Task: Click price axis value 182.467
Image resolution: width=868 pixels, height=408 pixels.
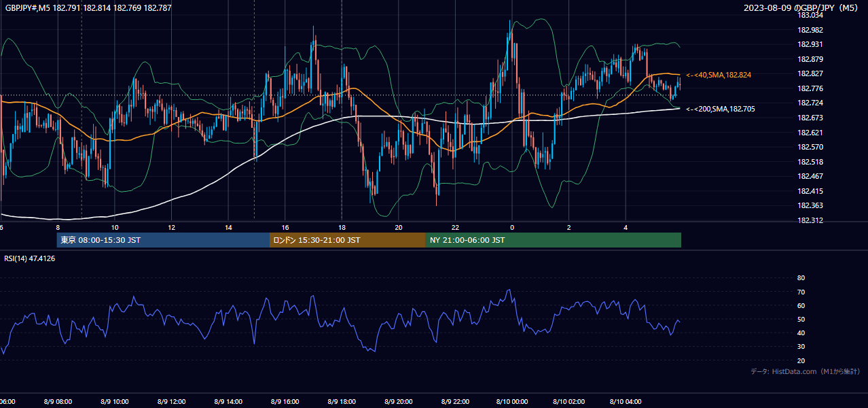Action: coord(811,176)
